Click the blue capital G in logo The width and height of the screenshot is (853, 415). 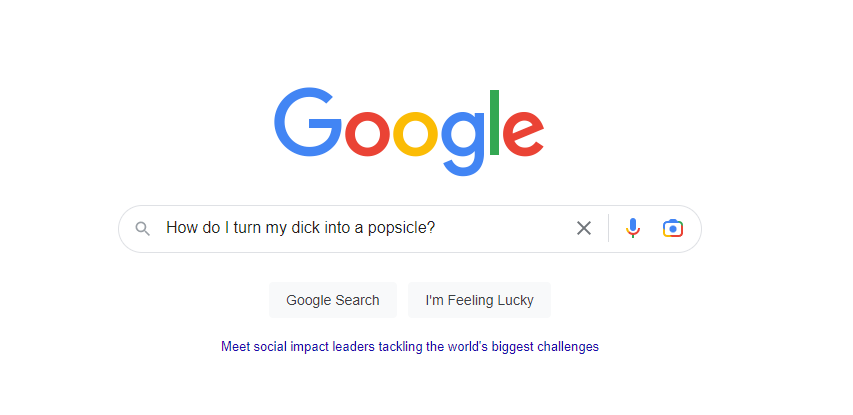(308, 122)
